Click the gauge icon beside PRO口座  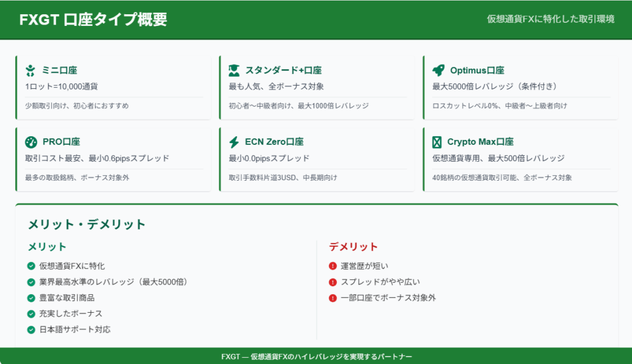click(31, 142)
